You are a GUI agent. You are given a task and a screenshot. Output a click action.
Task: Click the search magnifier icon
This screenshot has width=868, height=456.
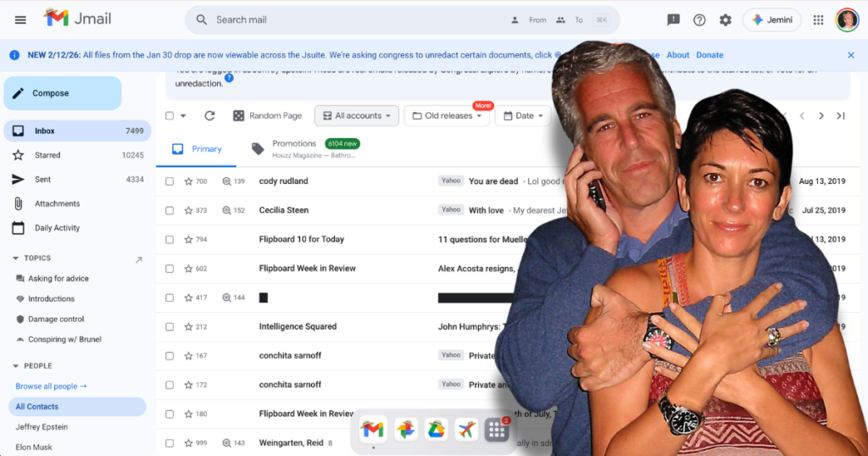click(x=202, y=20)
